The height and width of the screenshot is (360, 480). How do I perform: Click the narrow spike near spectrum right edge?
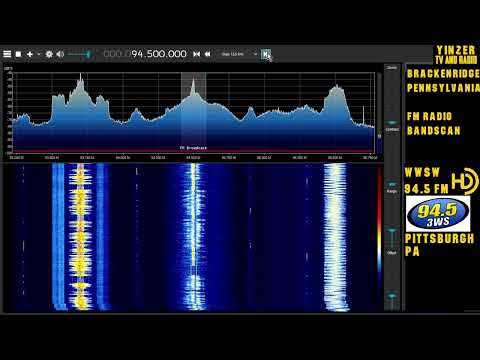pyautogui.click(x=363, y=115)
